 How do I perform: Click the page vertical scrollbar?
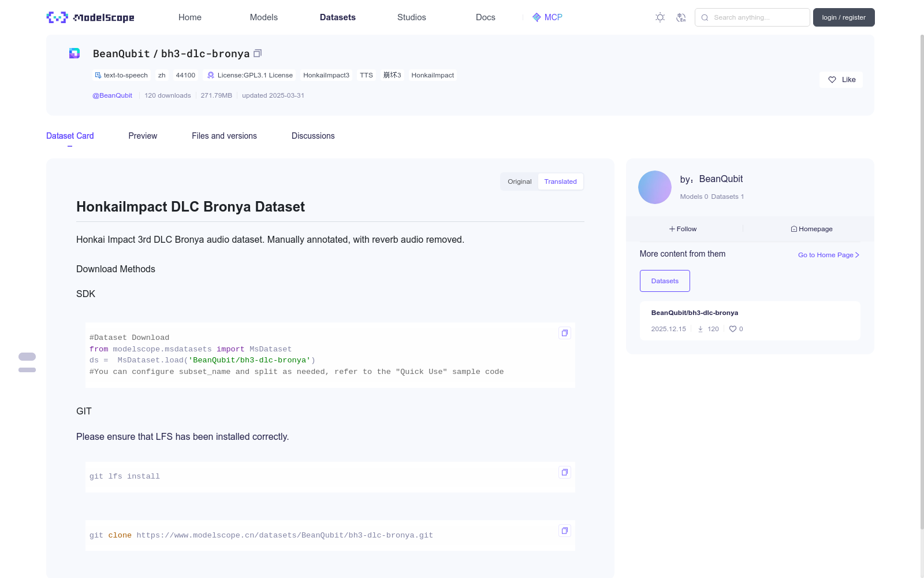pos(922,281)
